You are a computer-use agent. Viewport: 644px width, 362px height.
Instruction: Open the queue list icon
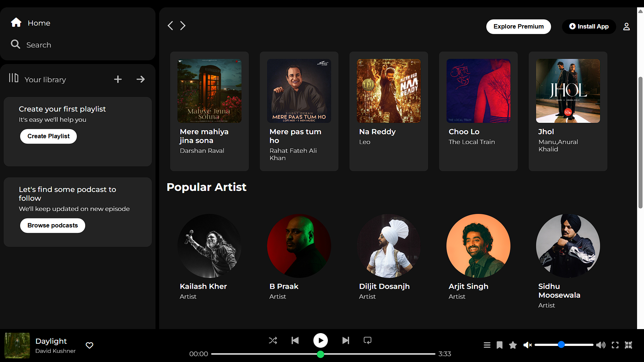(x=487, y=345)
